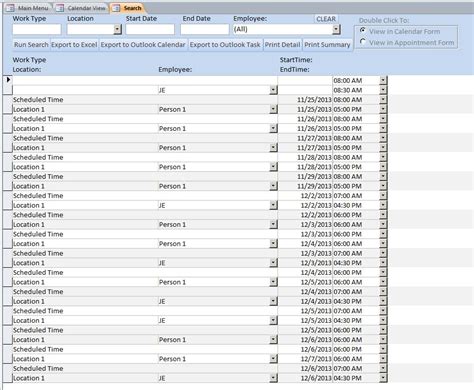Screen dimensions: 474x390
Task: Click Person 1 in the 11/27/2013 row
Action: [172, 148]
